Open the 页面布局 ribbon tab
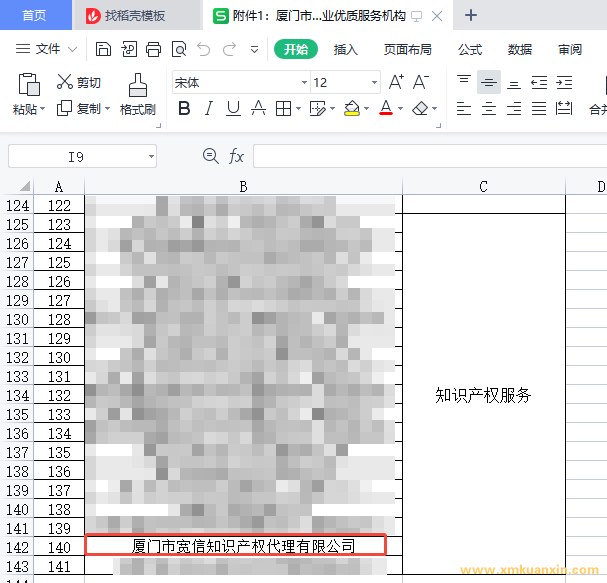 point(407,49)
